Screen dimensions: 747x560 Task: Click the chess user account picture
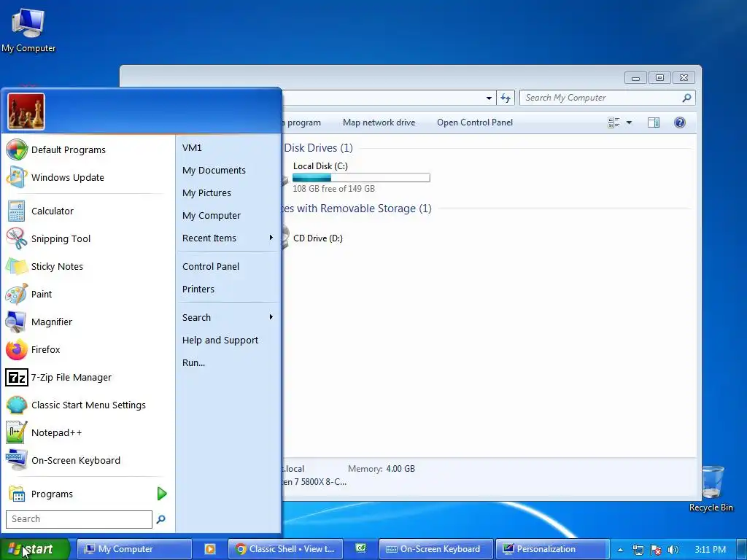[26, 112]
